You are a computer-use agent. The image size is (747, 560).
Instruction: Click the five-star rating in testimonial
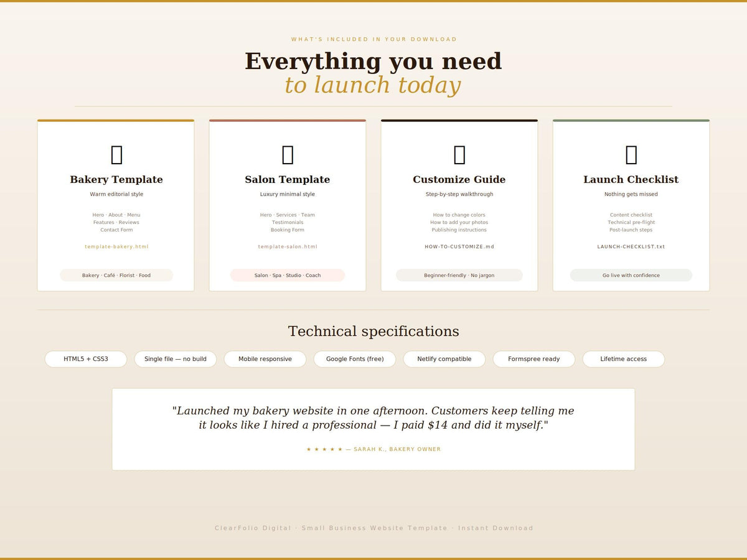324,449
